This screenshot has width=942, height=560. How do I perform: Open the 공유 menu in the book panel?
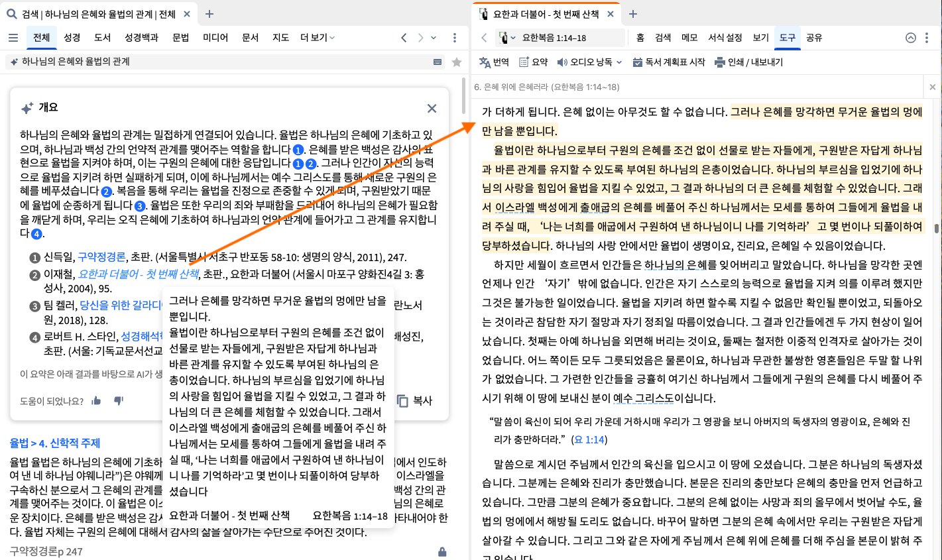click(814, 38)
